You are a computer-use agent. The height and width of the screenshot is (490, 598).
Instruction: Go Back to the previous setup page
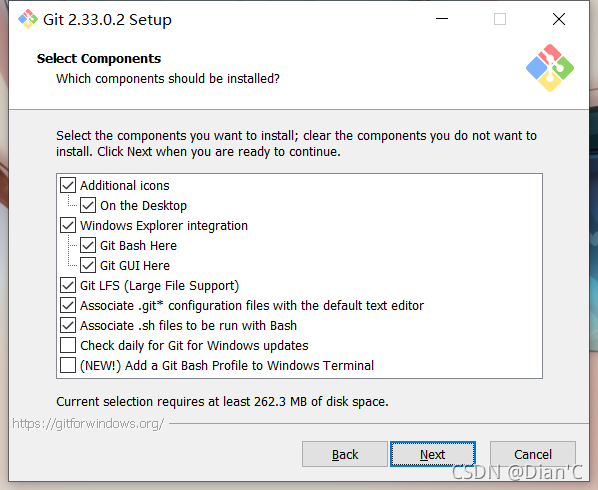[x=345, y=454]
